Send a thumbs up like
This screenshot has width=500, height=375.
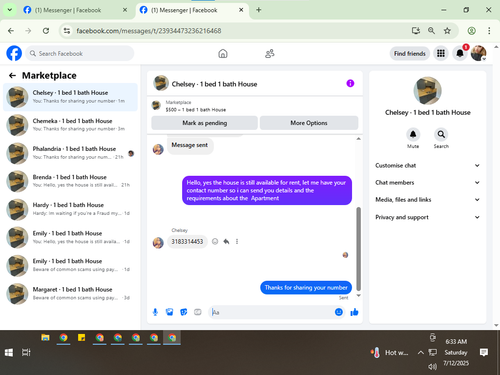coord(354,312)
